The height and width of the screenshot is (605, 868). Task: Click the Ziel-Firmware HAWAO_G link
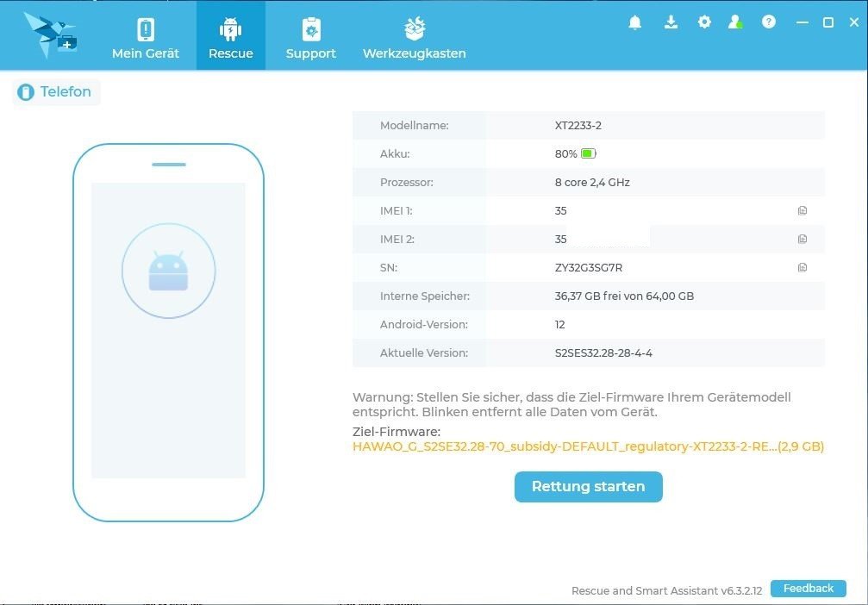click(x=588, y=446)
